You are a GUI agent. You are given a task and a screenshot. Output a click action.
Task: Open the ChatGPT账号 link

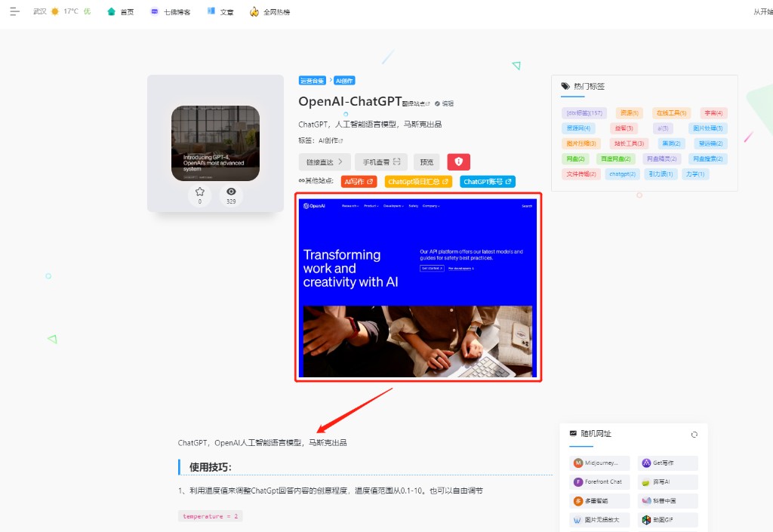click(488, 182)
